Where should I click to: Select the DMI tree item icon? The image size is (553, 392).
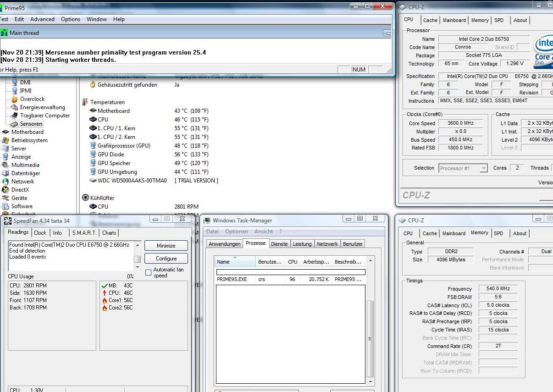(x=15, y=83)
